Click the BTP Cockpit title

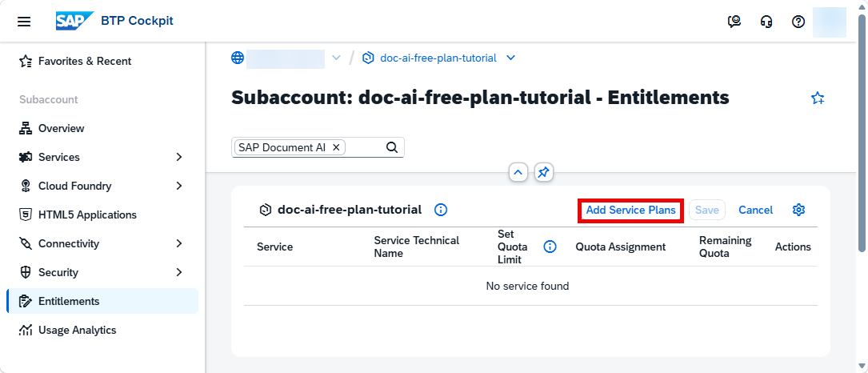click(x=137, y=21)
